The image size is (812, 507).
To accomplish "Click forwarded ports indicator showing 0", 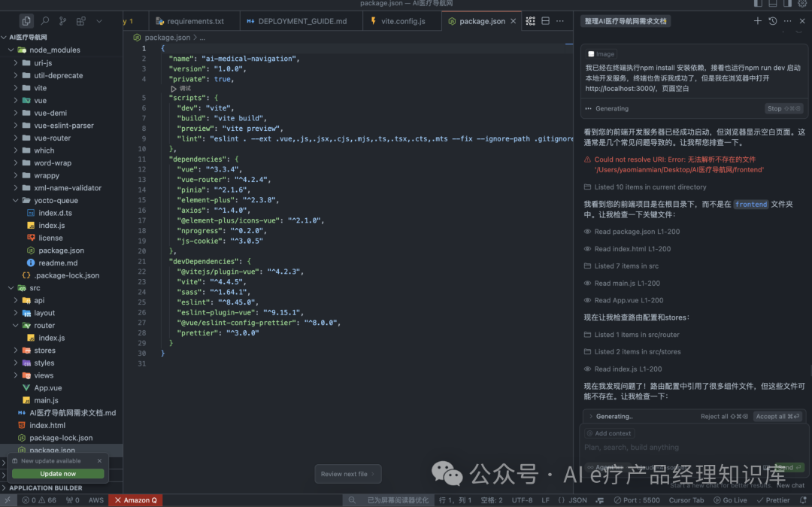I will click(x=72, y=499).
